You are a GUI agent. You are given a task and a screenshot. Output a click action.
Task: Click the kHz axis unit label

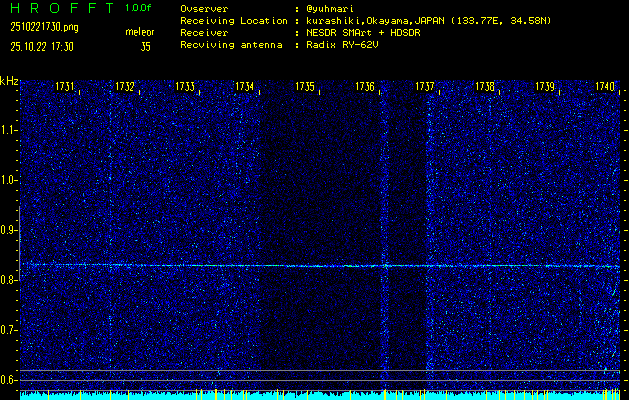pyautogui.click(x=9, y=82)
